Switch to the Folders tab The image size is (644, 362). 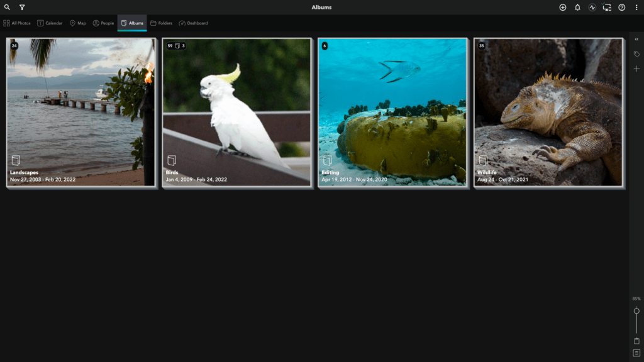(161, 23)
